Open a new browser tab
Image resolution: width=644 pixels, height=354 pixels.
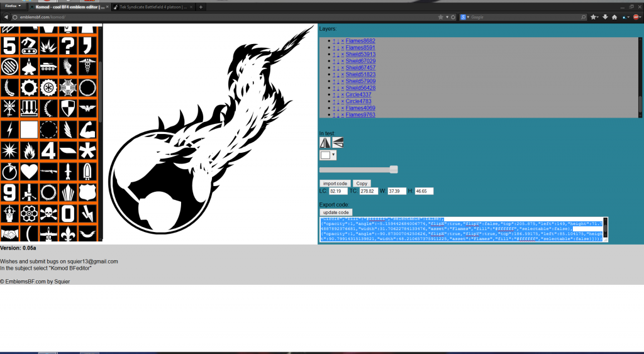click(201, 7)
